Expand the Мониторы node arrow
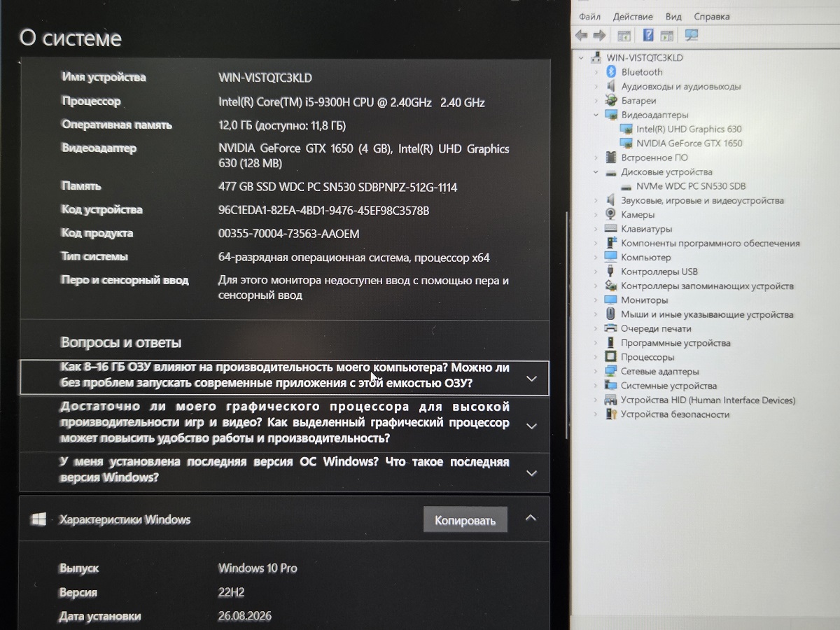Viewport: 840px width, 630px height. [596, 300]
